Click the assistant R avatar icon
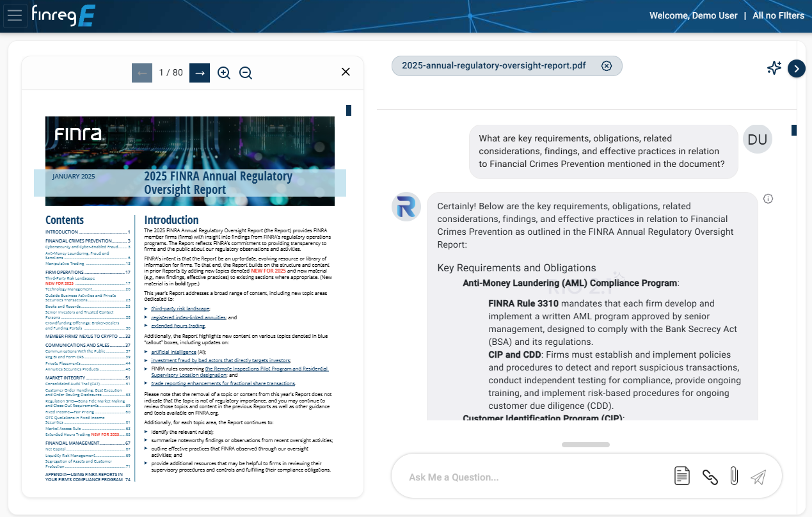Screen dimensions: 812x517 point(406,207)
